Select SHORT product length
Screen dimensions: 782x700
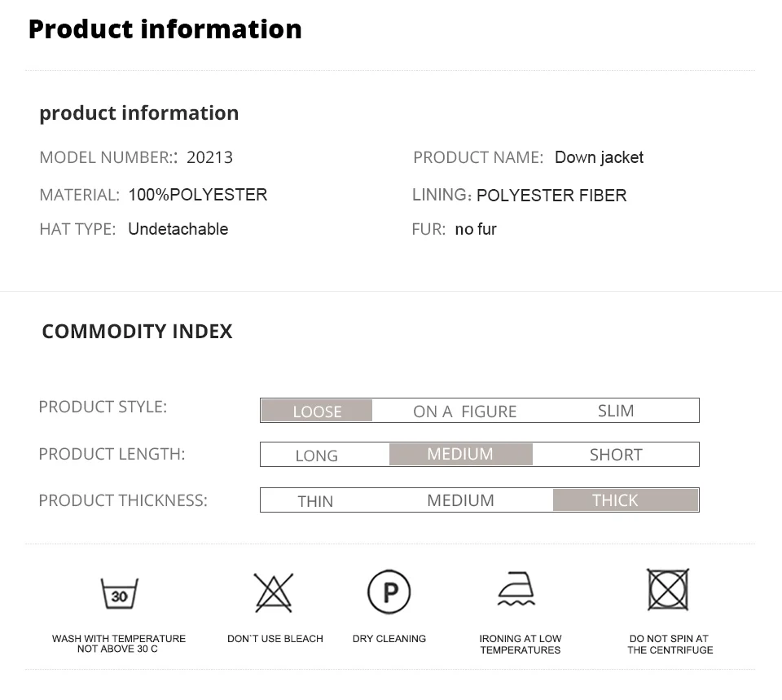(616, 455)
